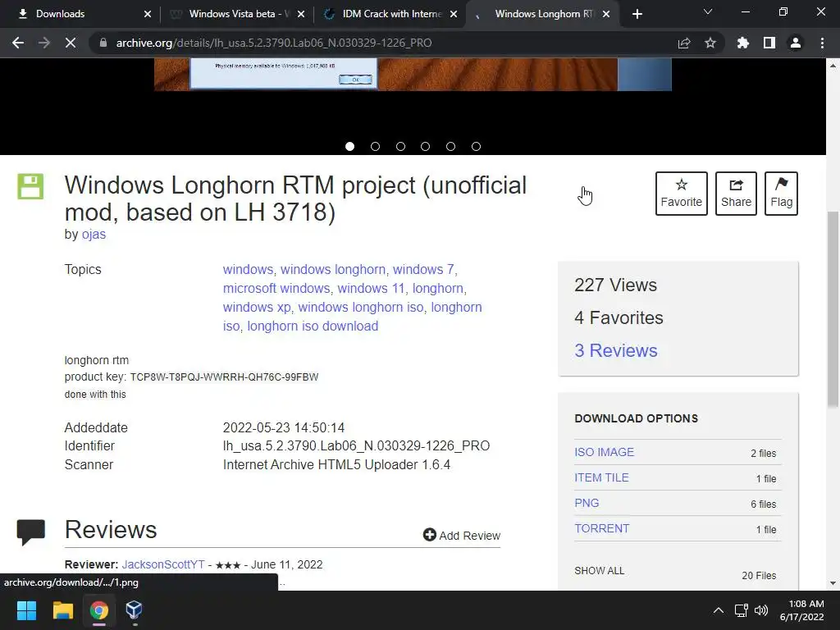Favorite this item with the star button
Image resolution: width=840 pixels, height=630 pixels.
point(682,194)
